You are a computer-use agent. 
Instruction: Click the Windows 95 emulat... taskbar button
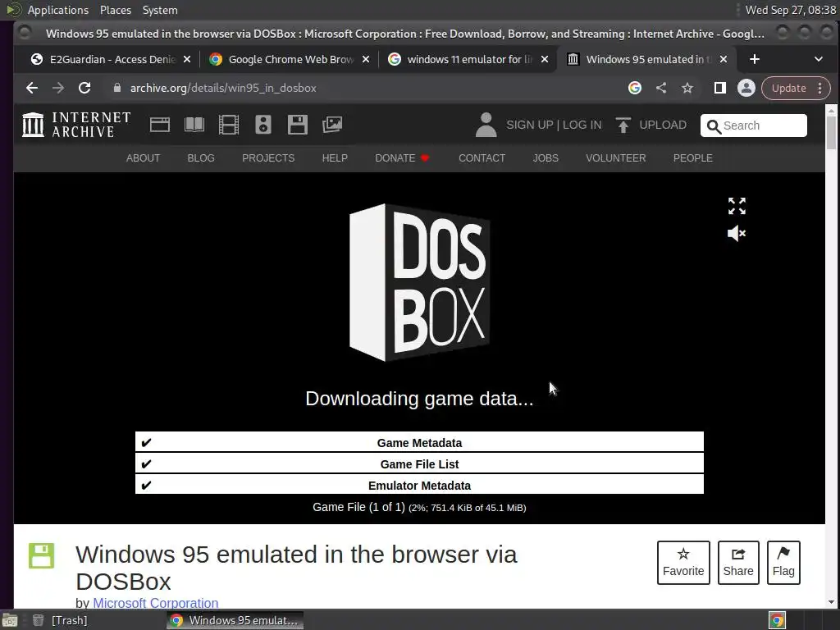[x=235, y=620]
